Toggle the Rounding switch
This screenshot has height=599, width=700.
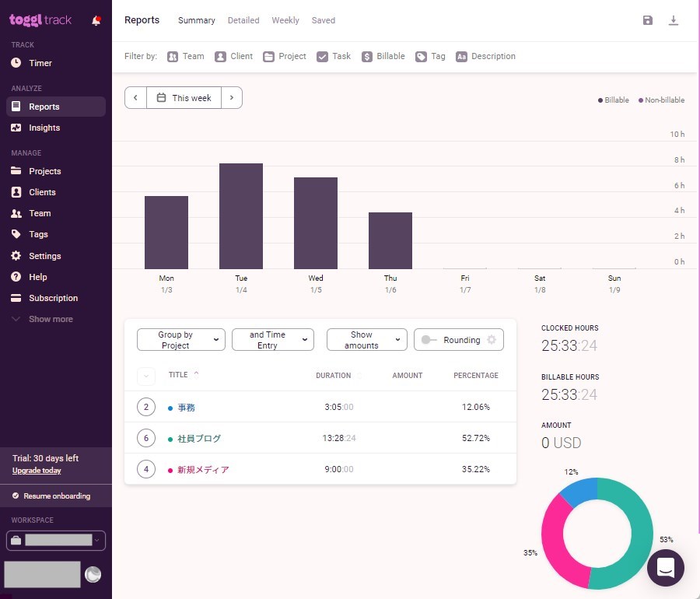click(x=429, y=340)
